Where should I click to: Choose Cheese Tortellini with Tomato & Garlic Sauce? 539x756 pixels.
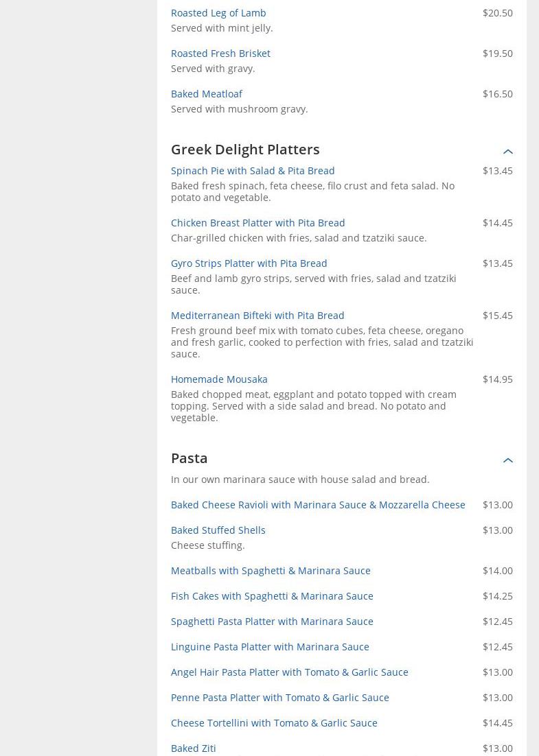click(274, 723)
